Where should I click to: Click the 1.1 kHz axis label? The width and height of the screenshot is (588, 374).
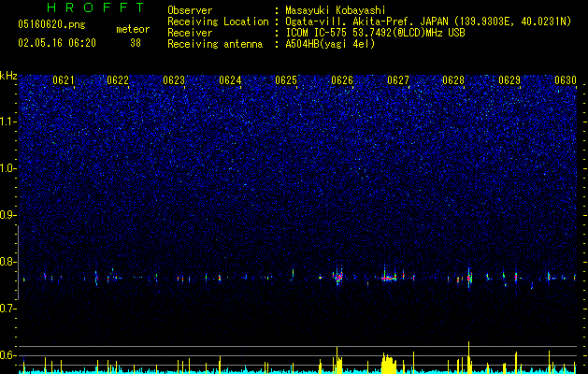point(7,122)
